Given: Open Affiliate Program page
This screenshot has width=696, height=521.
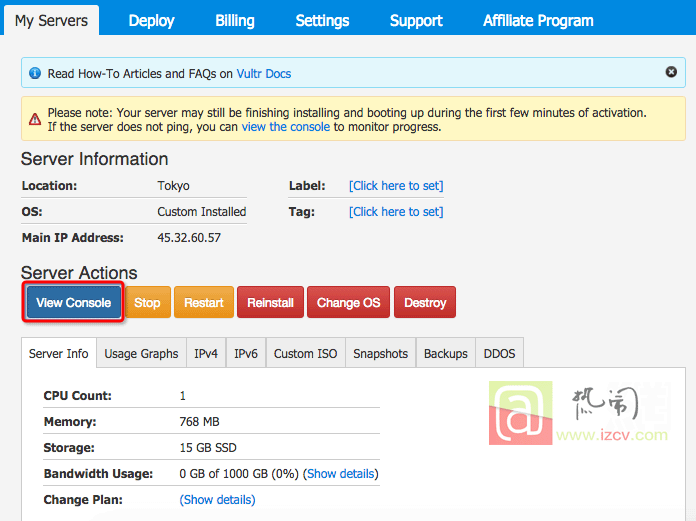Looking at the screenshot, I should (538, 20).
